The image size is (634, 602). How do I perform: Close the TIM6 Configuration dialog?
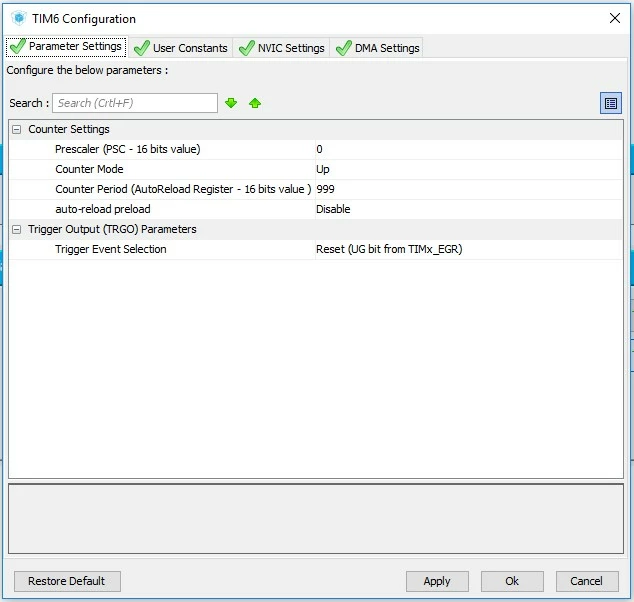[x=615, y=18]
